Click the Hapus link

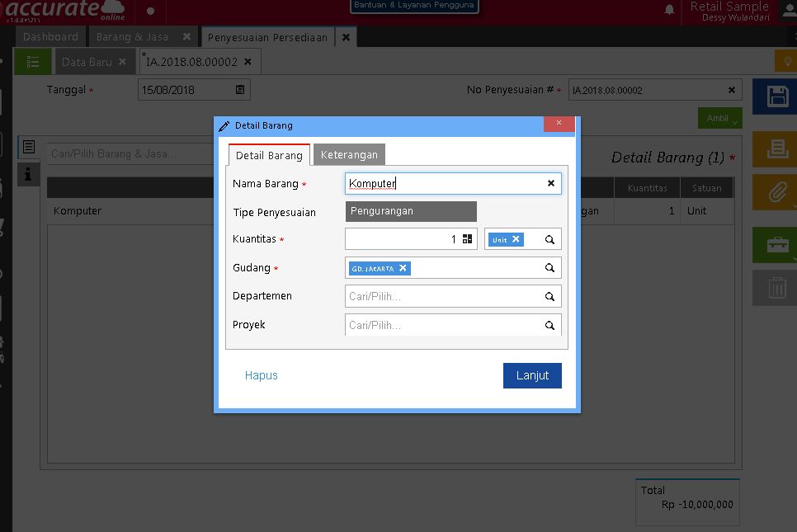pyautogui.click(x=261, y=375)
